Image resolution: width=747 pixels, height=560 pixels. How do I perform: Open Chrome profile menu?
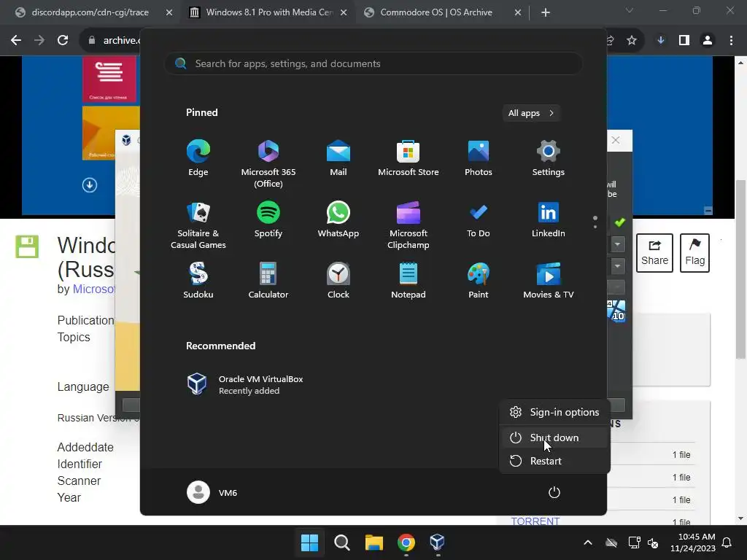pyautogui.click(x=708, y=41)
